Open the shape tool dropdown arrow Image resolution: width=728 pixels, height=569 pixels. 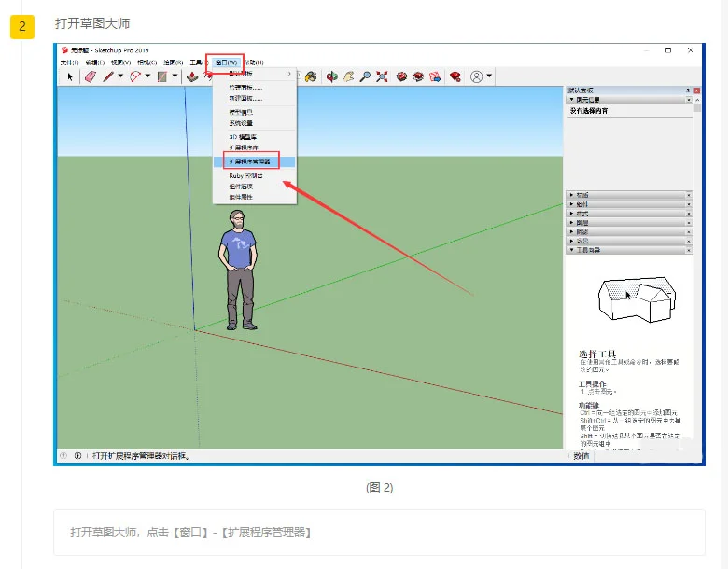tap(175, 76)
